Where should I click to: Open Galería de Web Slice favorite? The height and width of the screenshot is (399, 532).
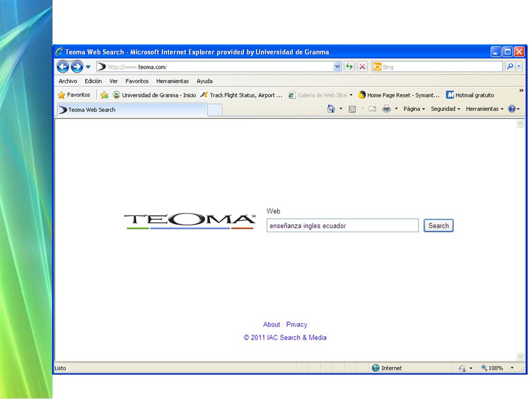point(320,95)
